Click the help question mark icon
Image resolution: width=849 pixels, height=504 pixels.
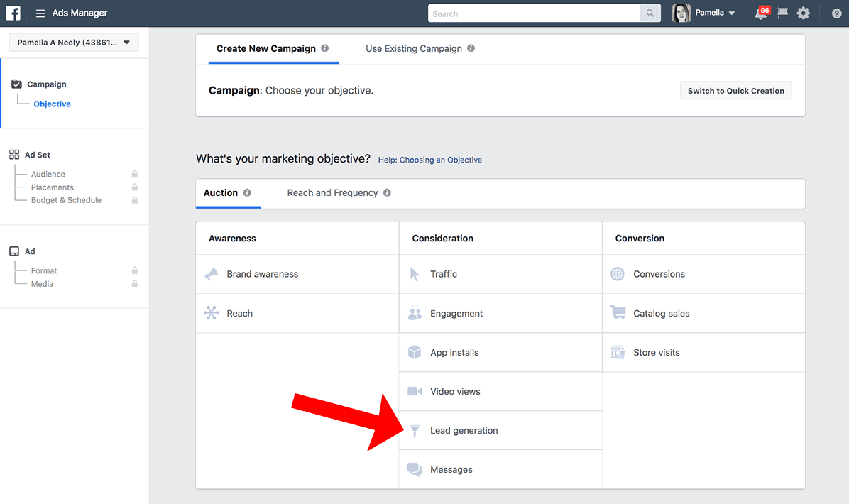coord(836,13)
